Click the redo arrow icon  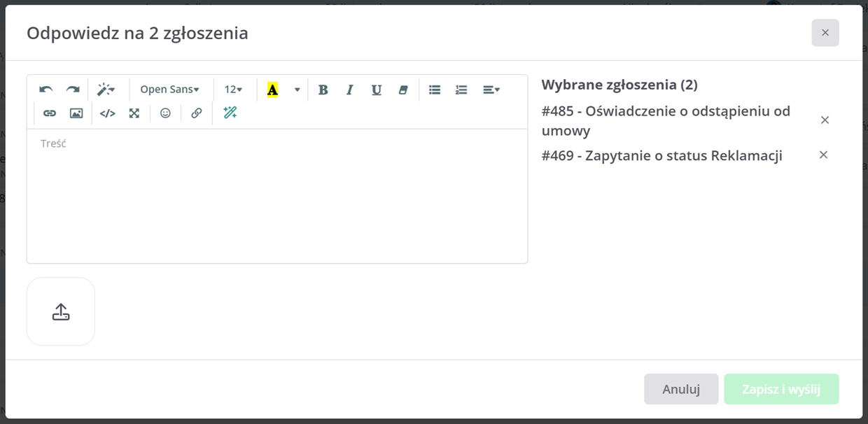pyautogui.click(x=73, y=90)
